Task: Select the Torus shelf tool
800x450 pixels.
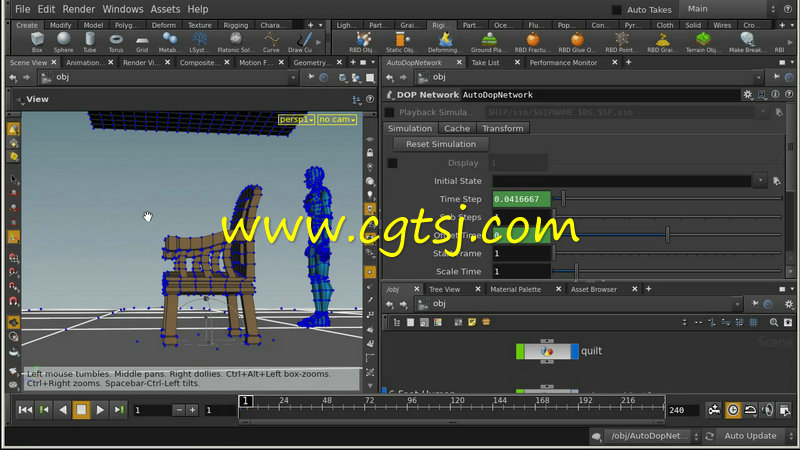Action: coord(116,42)
